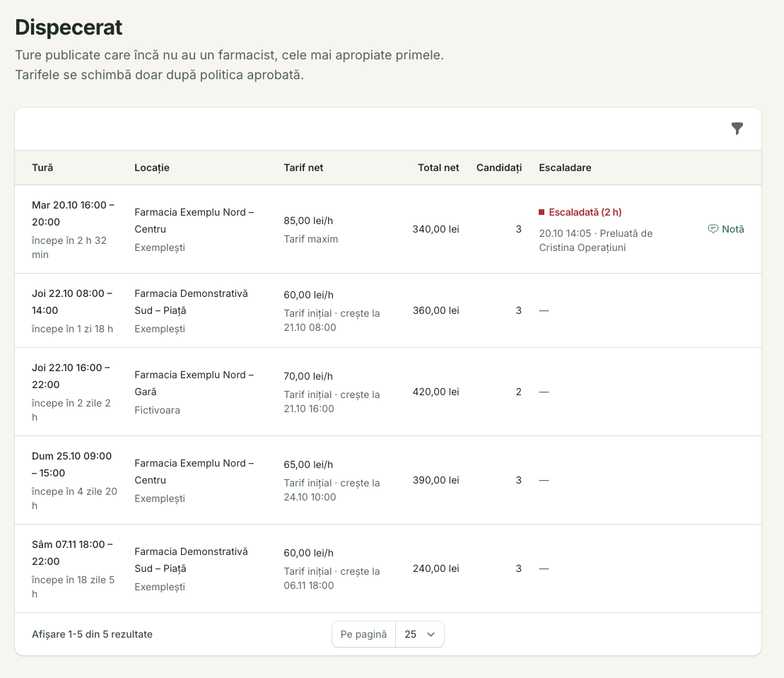The image size is (784, 678).
Task: Select the shift Joi 22.10 16:00 – 22:00
Action: [71, 376]
